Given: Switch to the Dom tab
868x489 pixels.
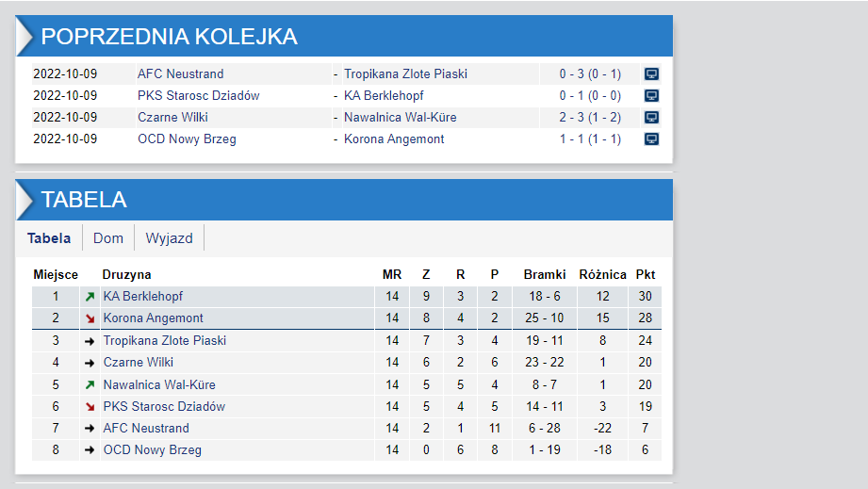Looking at the screenshot, I should click(x=108, y=238).
